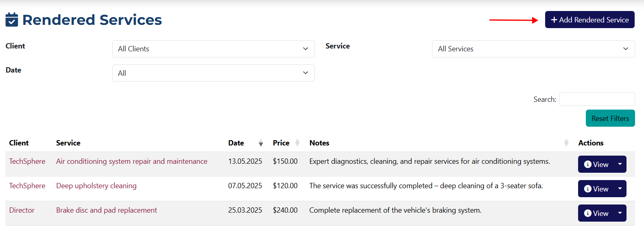Click the note about vehicle's braking system
Viewport: 644px width, 231px height.
coord(395,210)
